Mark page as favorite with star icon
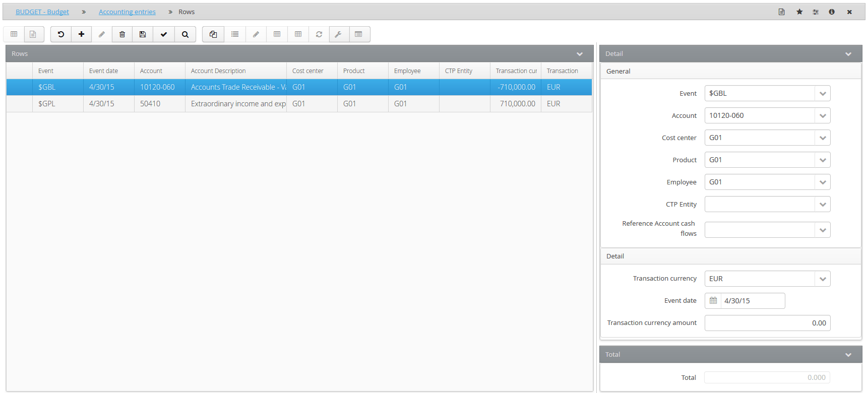868x393 pixels. (x=799, y=12)
